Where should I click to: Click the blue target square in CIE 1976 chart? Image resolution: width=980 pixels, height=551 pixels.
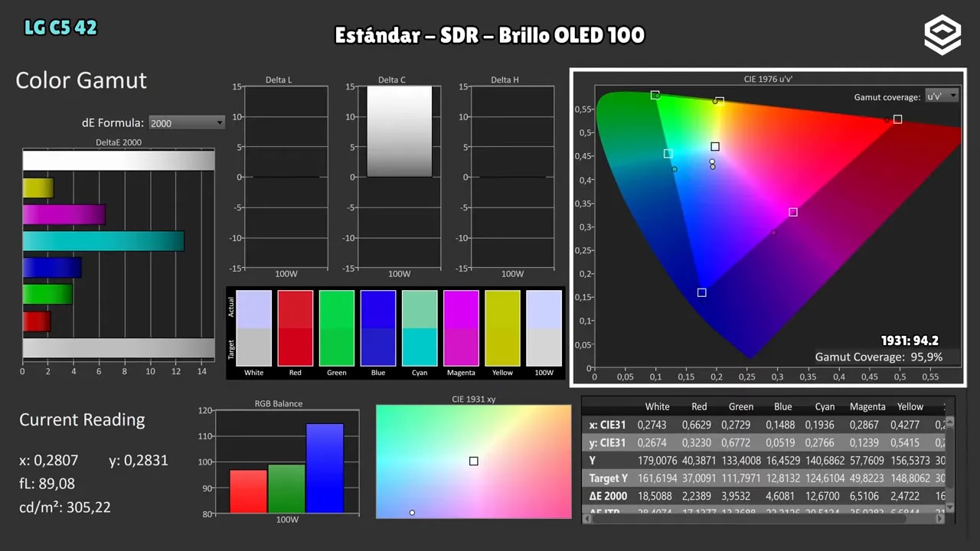702,292
